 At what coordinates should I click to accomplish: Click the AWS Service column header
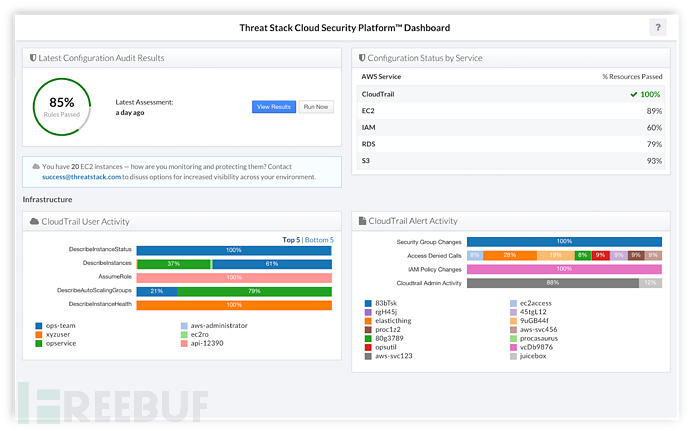click(381, 77)
